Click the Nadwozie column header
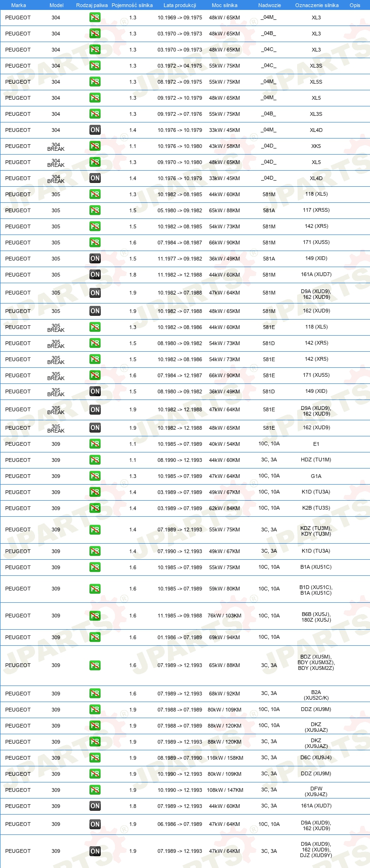 [270, 5]
